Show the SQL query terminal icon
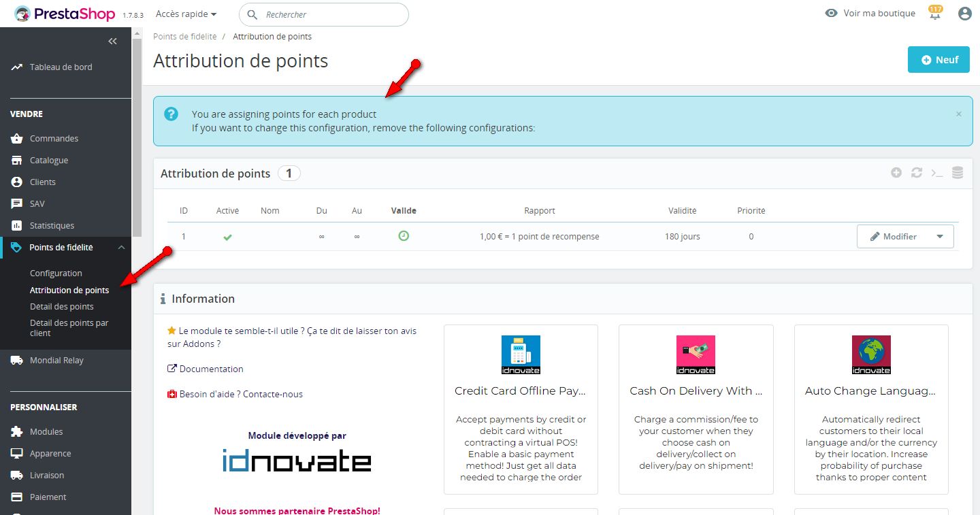Image resolution: width=980 pixels, height=515 pixels. [x=937, y=173]
